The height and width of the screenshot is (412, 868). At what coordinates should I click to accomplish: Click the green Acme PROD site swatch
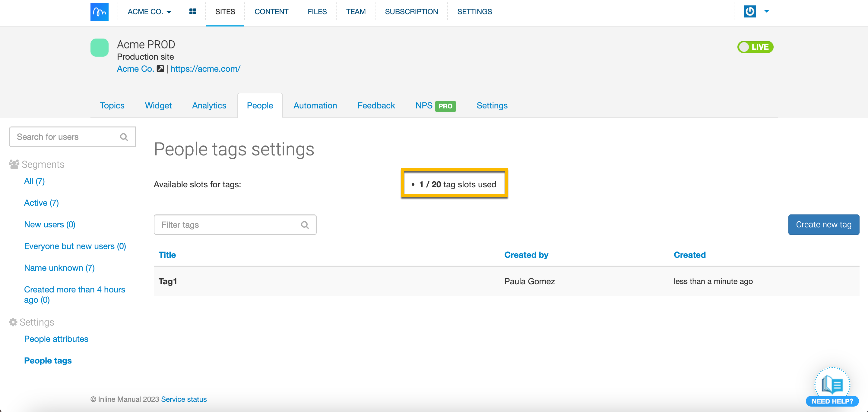click(100, 48)
